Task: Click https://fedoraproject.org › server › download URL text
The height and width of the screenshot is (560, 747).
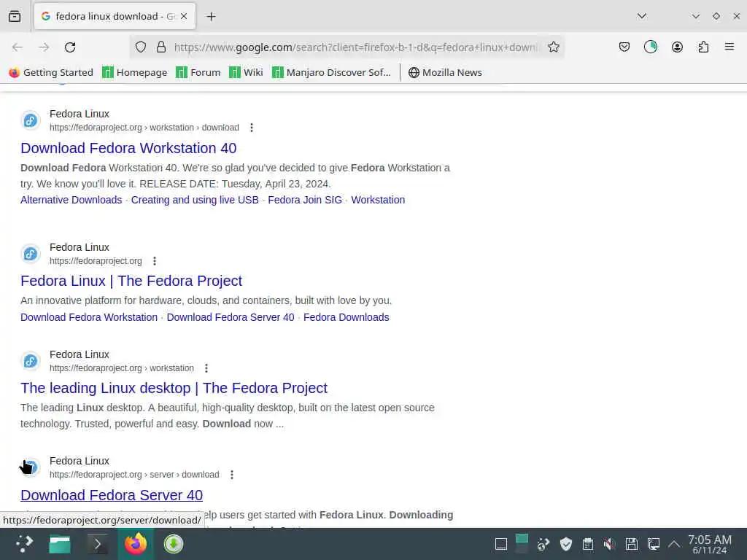Action: coord(134,475)
